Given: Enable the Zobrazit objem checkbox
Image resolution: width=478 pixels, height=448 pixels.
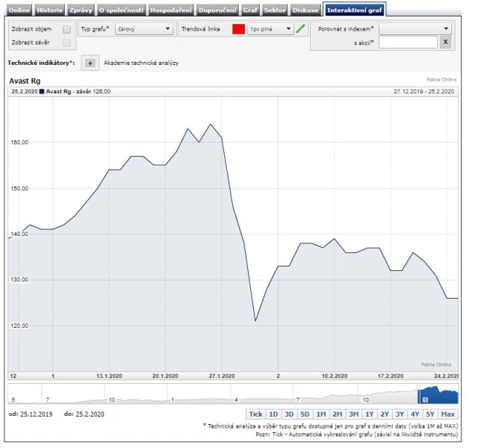Looking at the screenshot, I should [x=66, y=29].
